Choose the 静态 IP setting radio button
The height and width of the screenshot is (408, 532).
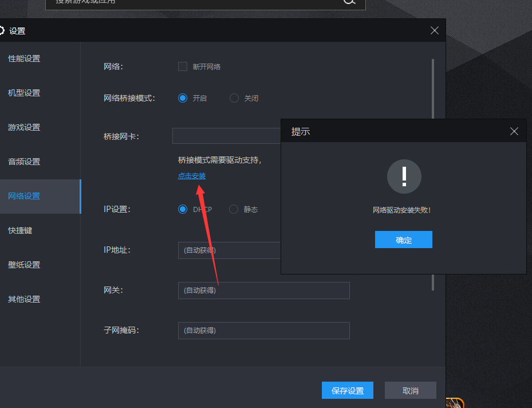(x=234, y=209)
